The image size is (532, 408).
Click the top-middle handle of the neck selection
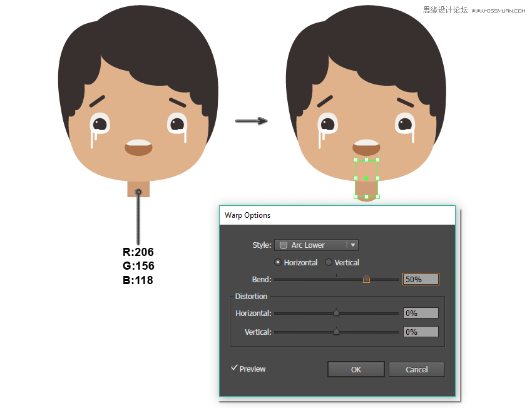[x=366, y=160]
